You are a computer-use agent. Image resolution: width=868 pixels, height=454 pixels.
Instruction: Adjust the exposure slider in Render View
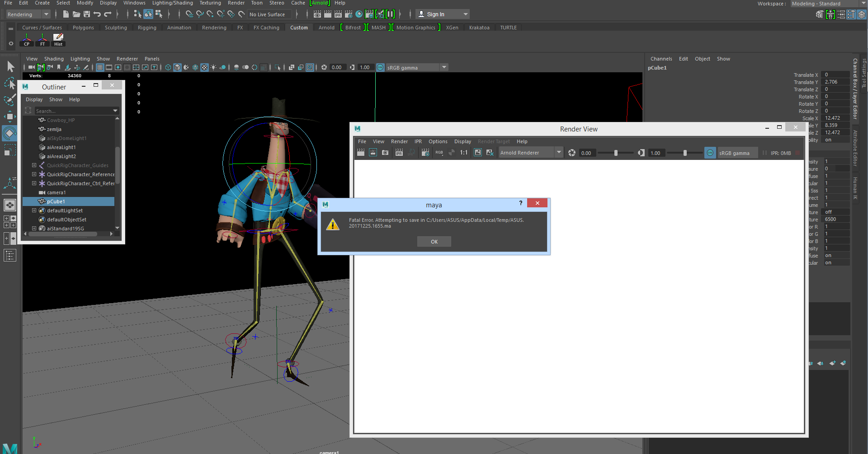tap(615, 153)
